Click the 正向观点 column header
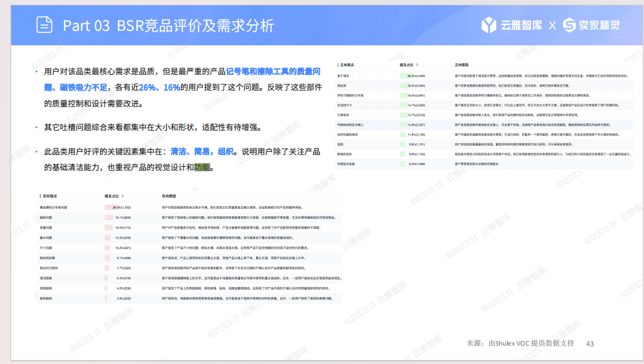The height and width of the screenshot is (364, 644). point(347,65)
